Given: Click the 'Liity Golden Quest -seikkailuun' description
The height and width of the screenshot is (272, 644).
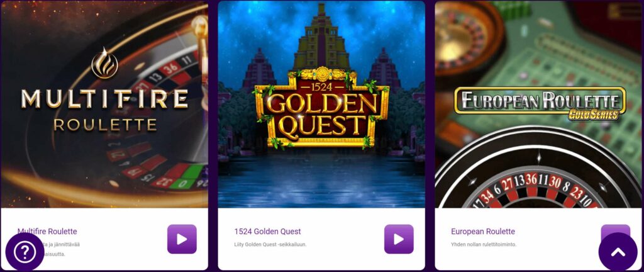Looking at the screenshot, I should click(x=270, y=244).
